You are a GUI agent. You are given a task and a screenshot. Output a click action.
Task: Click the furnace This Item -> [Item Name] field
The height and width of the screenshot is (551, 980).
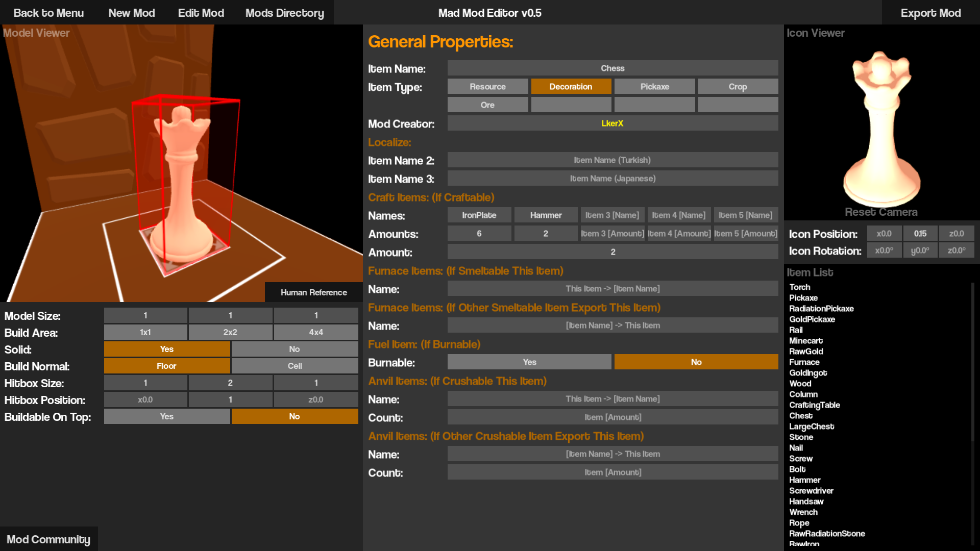(612, 289)
